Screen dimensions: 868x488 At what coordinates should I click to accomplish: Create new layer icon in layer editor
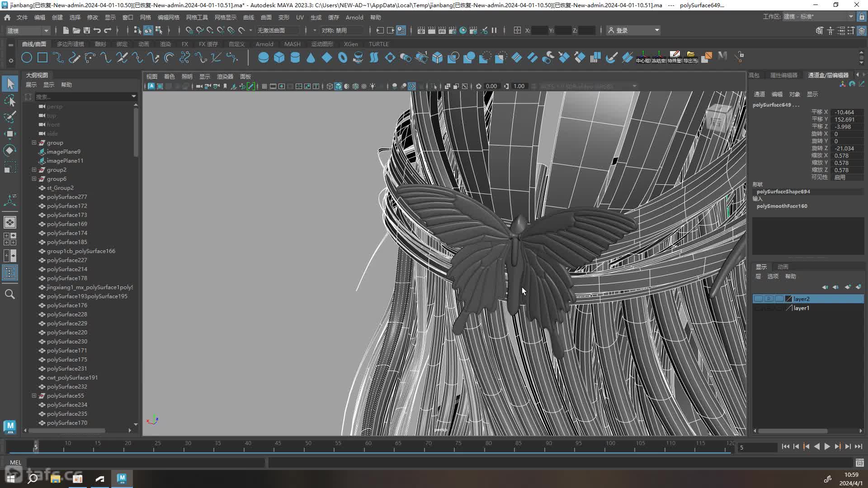848,287
